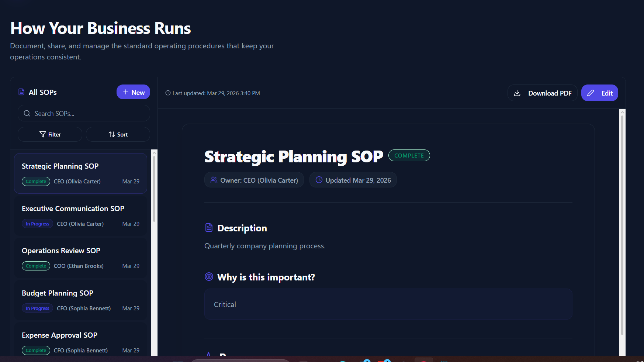This screenshot has height=362, width=644.
Task: Click the search magnifier icon
Action: click(27, 113)
